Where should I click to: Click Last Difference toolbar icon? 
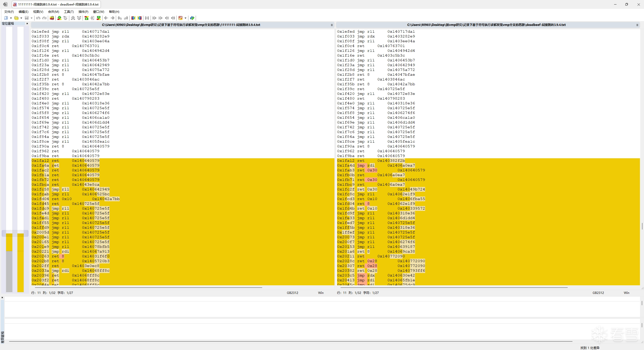point(99,18)
